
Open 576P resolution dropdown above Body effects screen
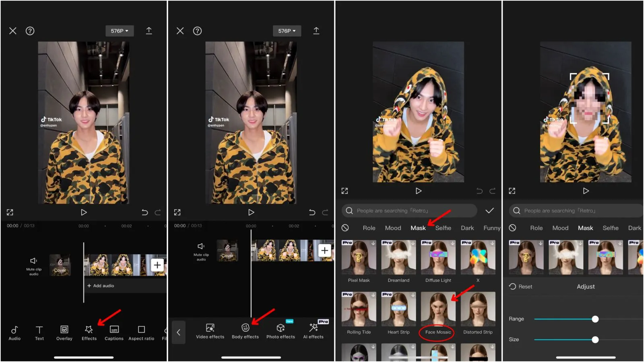pyautogui.click(x=287, y=31)
